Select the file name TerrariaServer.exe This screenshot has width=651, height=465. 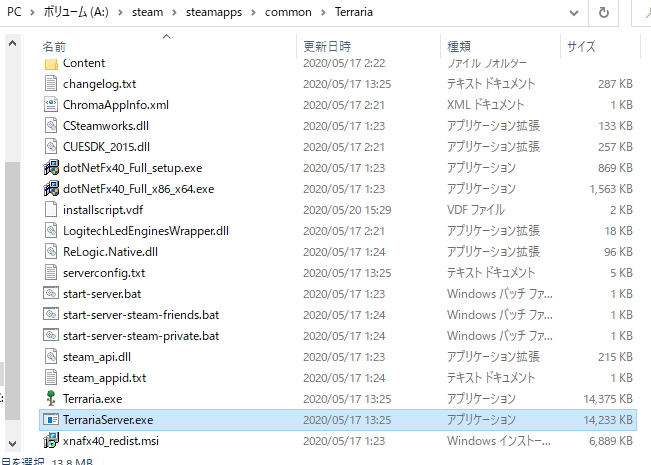tap(108, 420)
